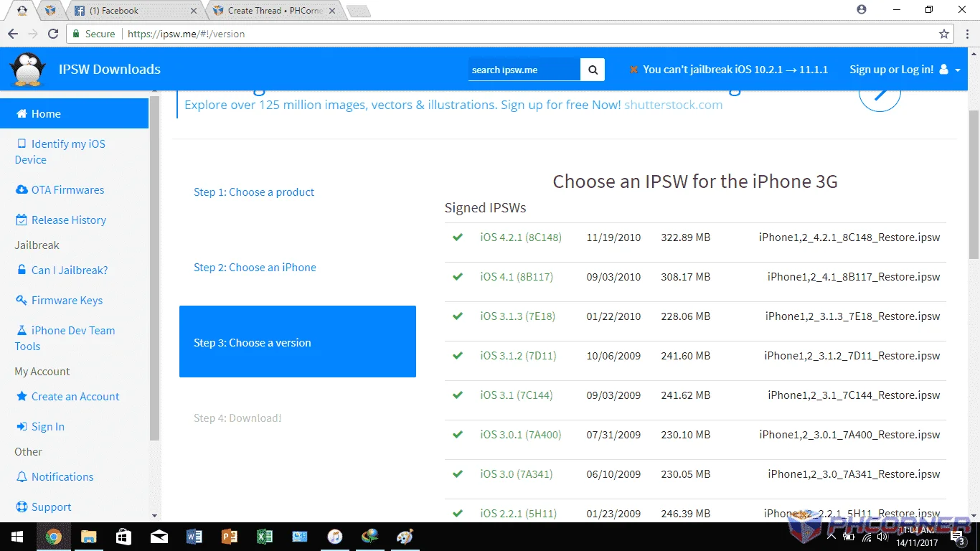The width and height of the screenshot is (980, 551).
Task: Click the sidebar scroll-down arrow
Action: pyautogui.click(x=154, y=516)
